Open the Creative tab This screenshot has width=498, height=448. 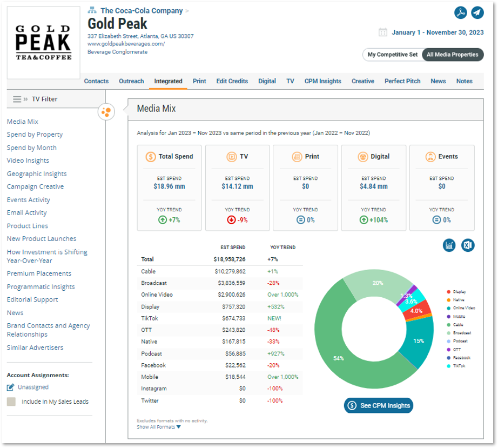pyautogui.click(x=363, y=82)
